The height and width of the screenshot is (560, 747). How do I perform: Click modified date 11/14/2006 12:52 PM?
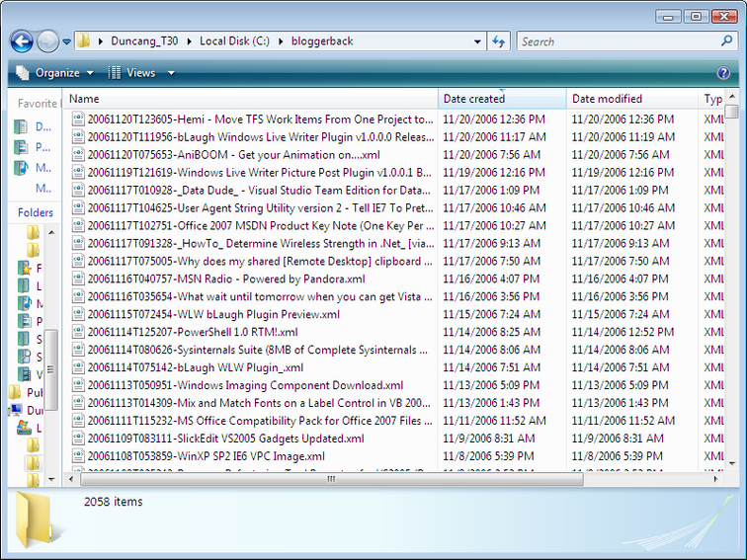coord(622,332)
